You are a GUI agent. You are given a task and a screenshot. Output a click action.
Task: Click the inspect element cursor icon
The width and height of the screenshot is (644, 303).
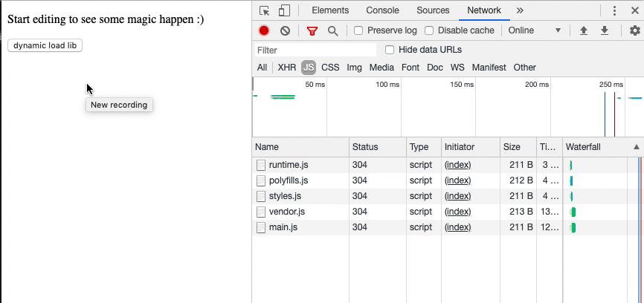(264, 10)
